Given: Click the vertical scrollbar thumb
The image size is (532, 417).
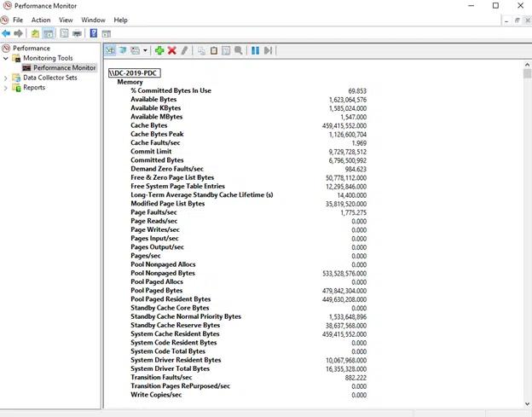Looking at the screenshot, I should pyautogui.click(x=527, y=73).
